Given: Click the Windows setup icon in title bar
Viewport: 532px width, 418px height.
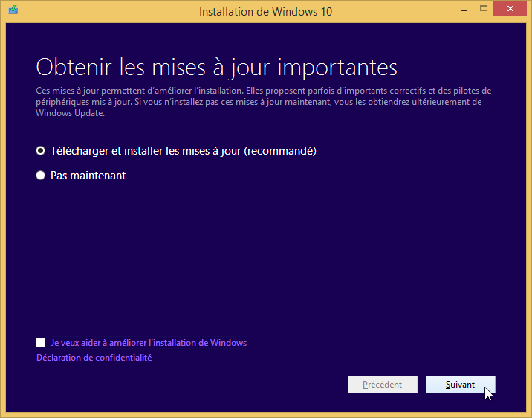Looking at the screenshot, I should click(x=13, y=10).
